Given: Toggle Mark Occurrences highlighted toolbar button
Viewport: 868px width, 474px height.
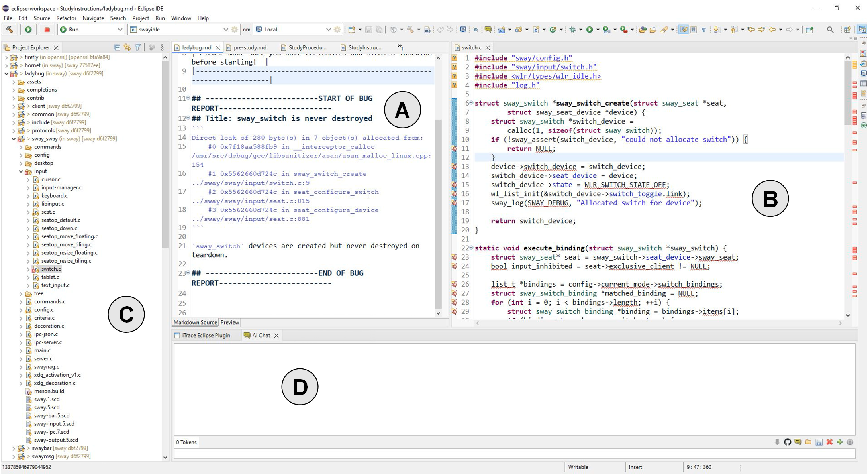Looking at the screenshot, I should pyautogui.click(x=684, y=30).
